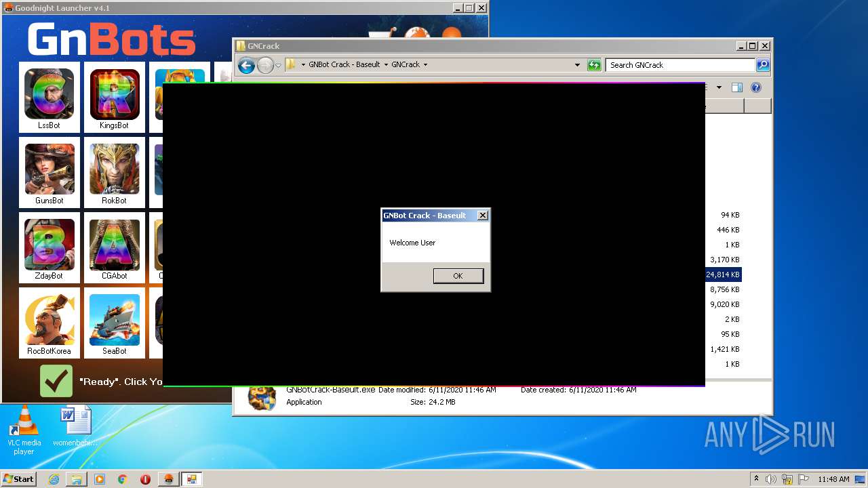This screenshot has width=868, height=488.
Task: Select the 1,421 KB file row
Action: tap(724, 349)
